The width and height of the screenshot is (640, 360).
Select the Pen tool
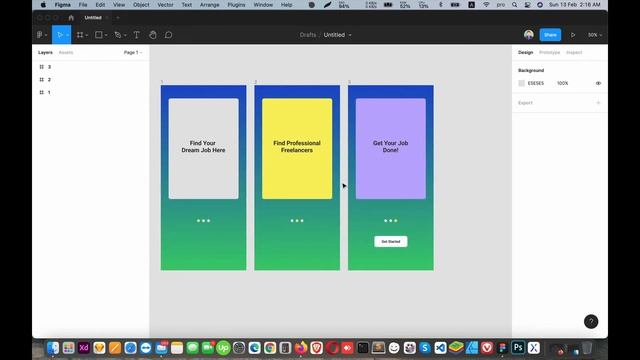pyautogui.click(x=118, y=35)
